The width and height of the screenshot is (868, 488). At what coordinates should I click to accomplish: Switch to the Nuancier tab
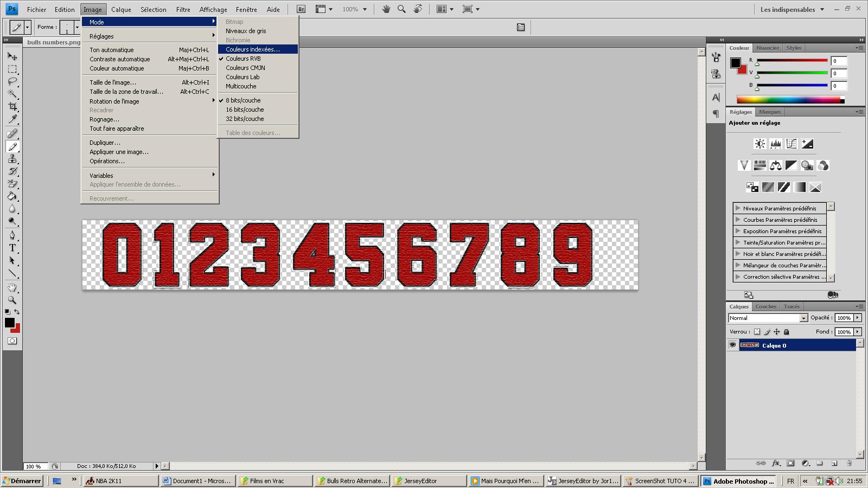(x=767, y=48)
